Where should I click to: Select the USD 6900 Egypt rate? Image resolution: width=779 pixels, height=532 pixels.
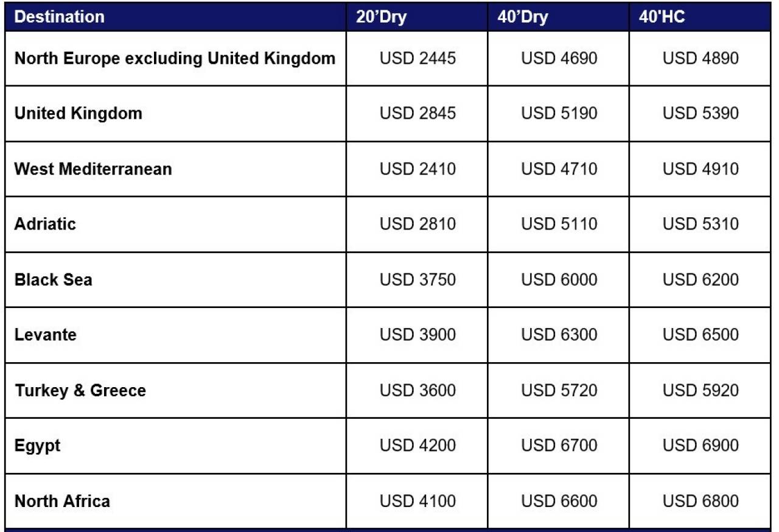coord(700,446)
